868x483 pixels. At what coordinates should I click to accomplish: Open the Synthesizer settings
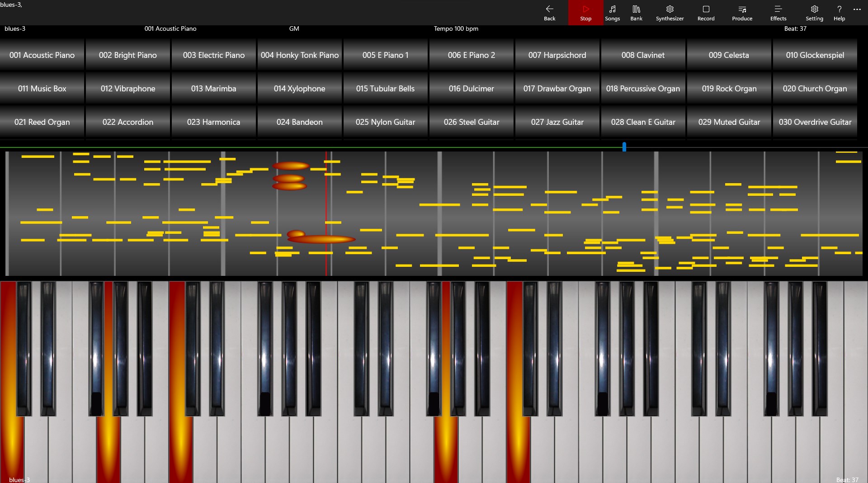click(x=670, y=13)
